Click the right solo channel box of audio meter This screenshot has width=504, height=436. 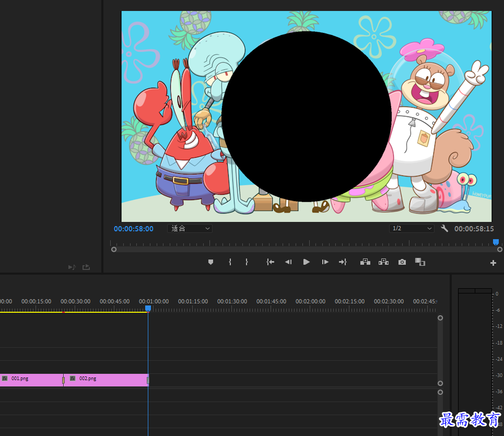pyautogui.click(x=484, y=291)
